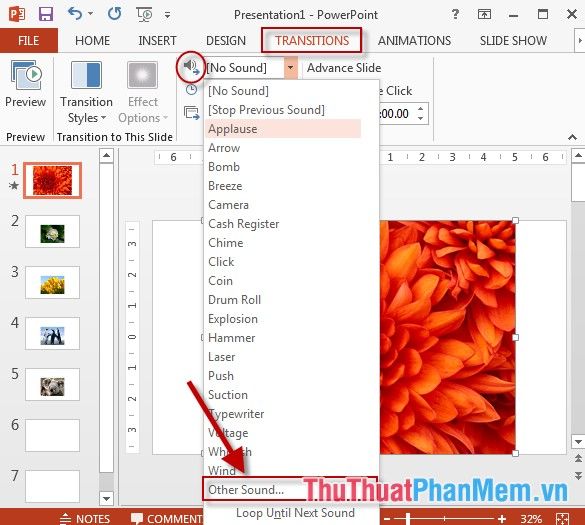The image size is (585, 525).
Task: Click the Save icon in quick access toolbar
Action: (46, 14)
